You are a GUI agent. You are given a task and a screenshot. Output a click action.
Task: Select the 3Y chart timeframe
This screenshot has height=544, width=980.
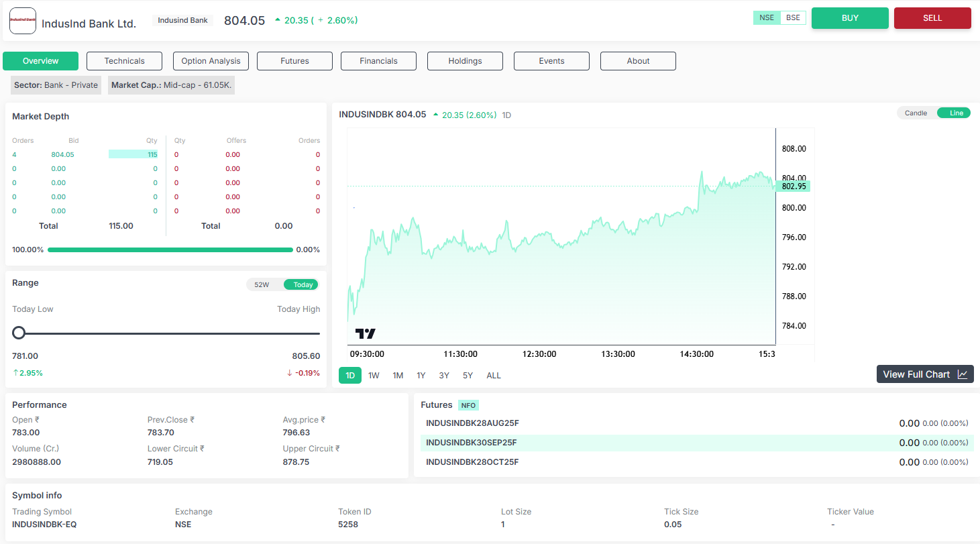tap(444, 376)
